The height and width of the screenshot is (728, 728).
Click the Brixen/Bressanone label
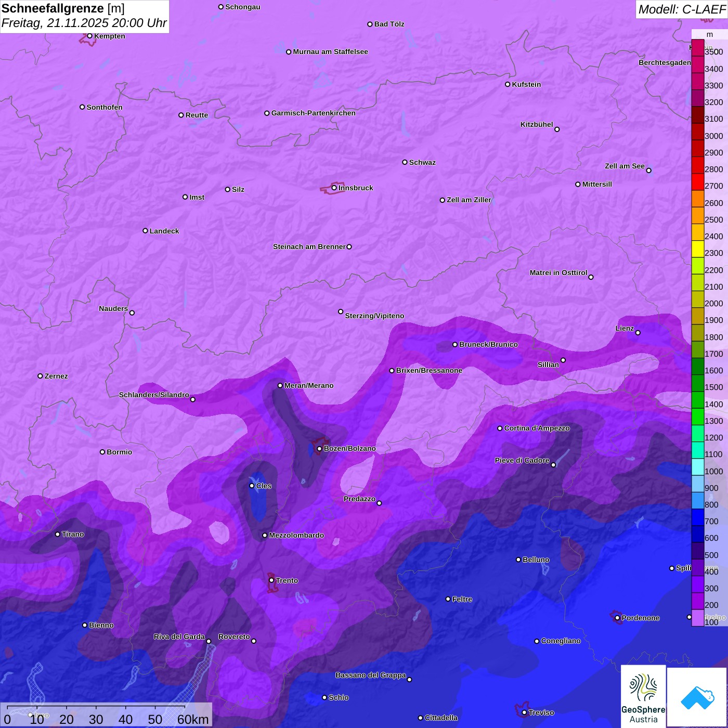429,370
